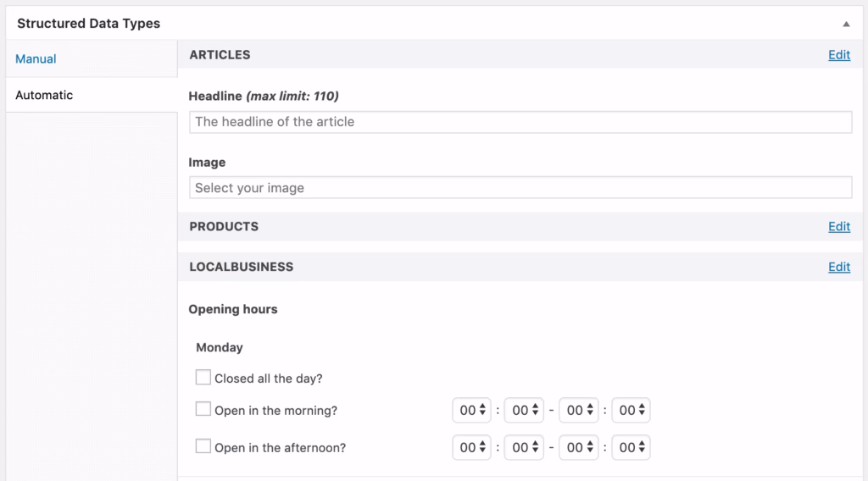Enable Open in the morning checkbox

pos(203,410)
